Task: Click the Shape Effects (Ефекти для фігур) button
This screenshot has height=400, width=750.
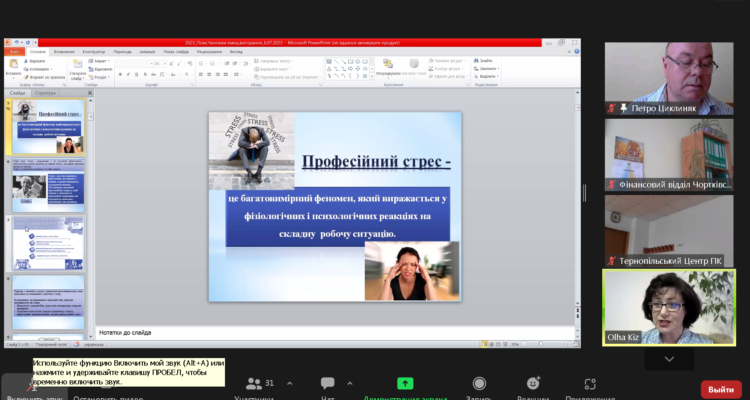Action: pos(449,76)
